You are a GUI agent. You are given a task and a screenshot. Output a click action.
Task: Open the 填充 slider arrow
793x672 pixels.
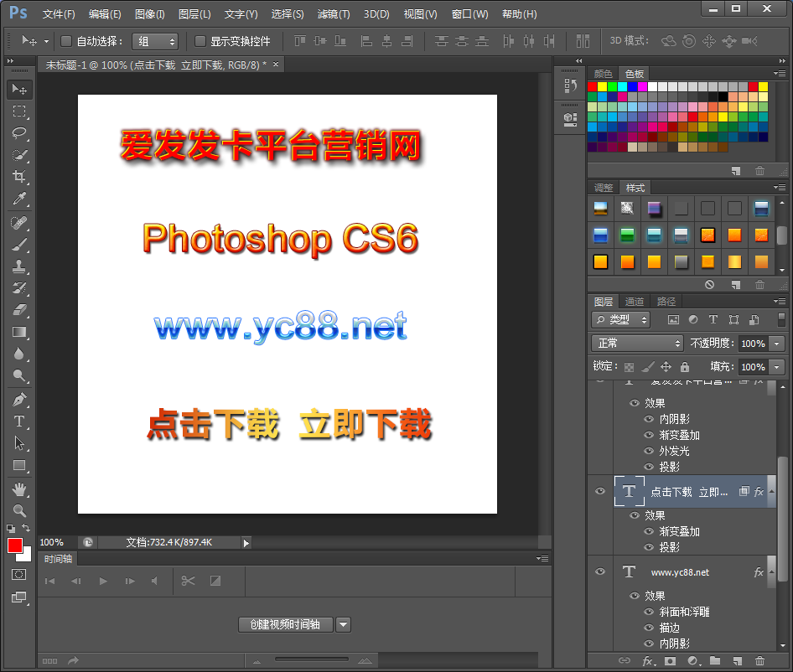pyautogui.click(x=777, y=367)
